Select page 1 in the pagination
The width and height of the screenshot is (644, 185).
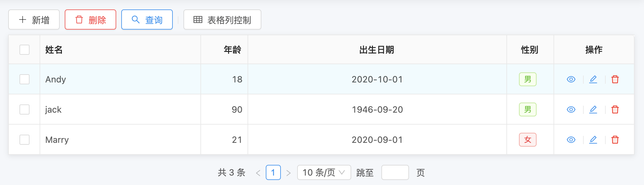(x=273, y=172)
